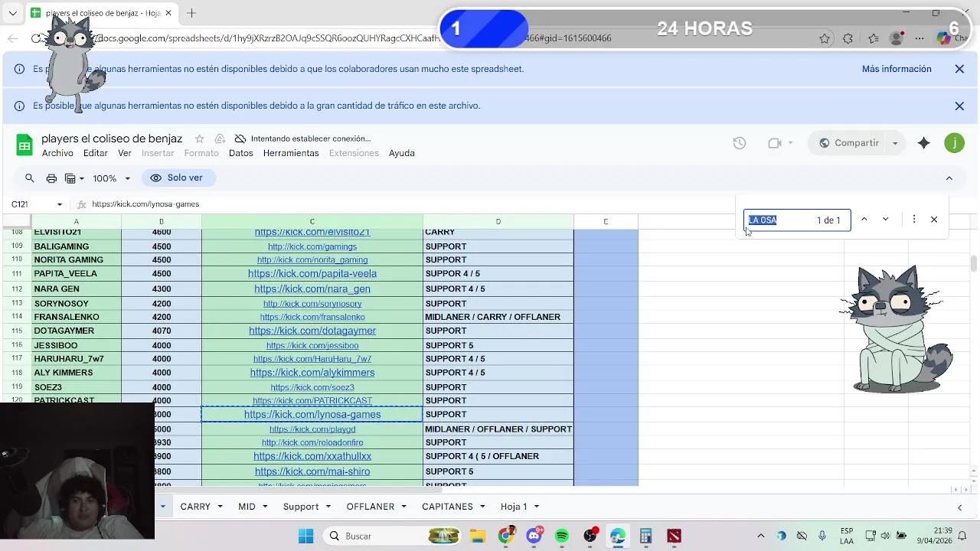This screenshot has height=551, width=980.
Task: Dismiss the collaborators warning banner
Action: (x=959, y=69)
